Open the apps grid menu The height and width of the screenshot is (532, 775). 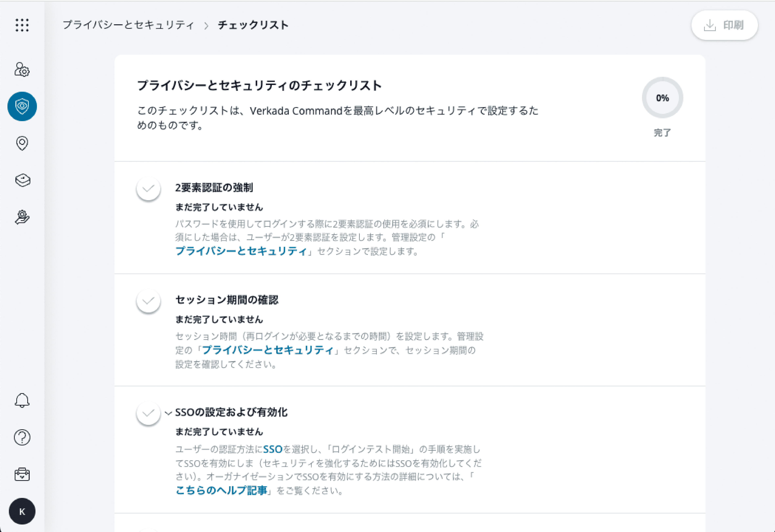tap(22, 25)
